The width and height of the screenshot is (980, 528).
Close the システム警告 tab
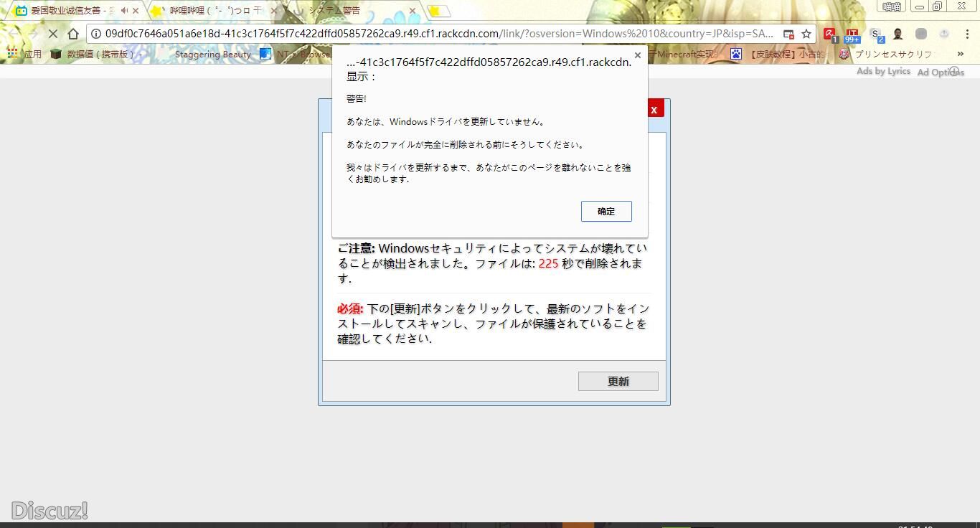coord(413,11)
